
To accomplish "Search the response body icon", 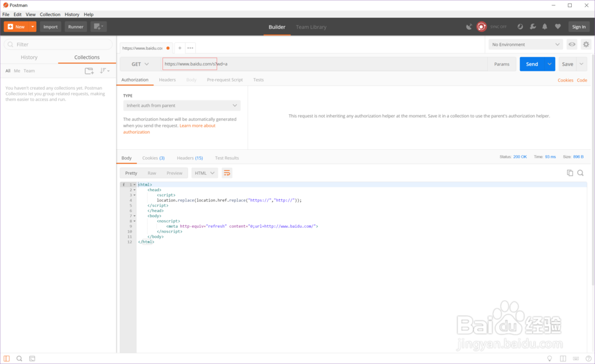I will [581, 173].
